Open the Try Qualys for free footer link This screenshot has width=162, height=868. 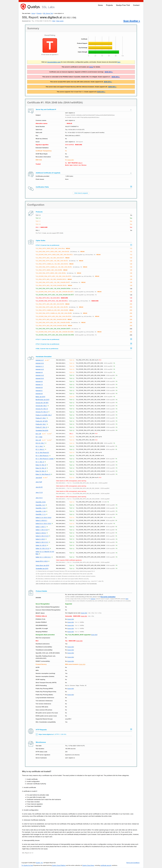point(27,865)
